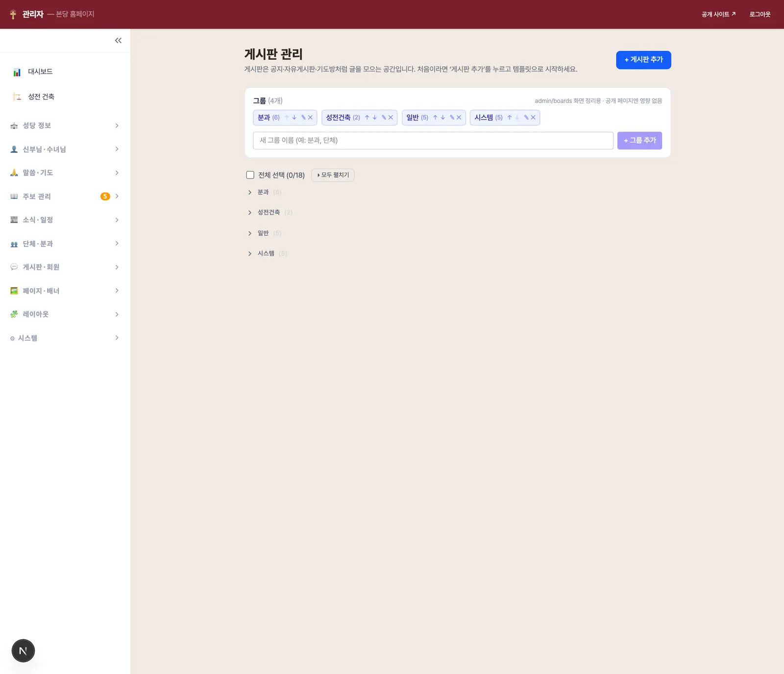Click the edit pencil on 시스템 group chip
The image size is (784, 674).
pos(526,118)
